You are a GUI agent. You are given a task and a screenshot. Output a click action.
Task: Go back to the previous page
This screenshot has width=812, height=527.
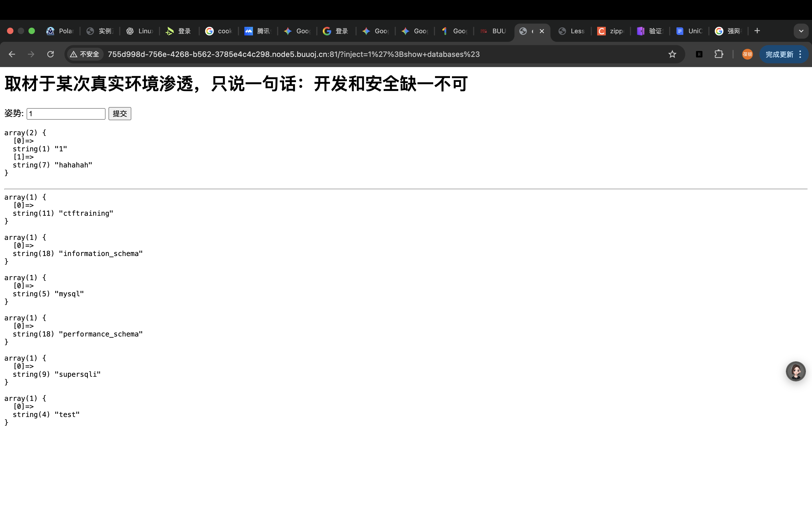(12, 54)
